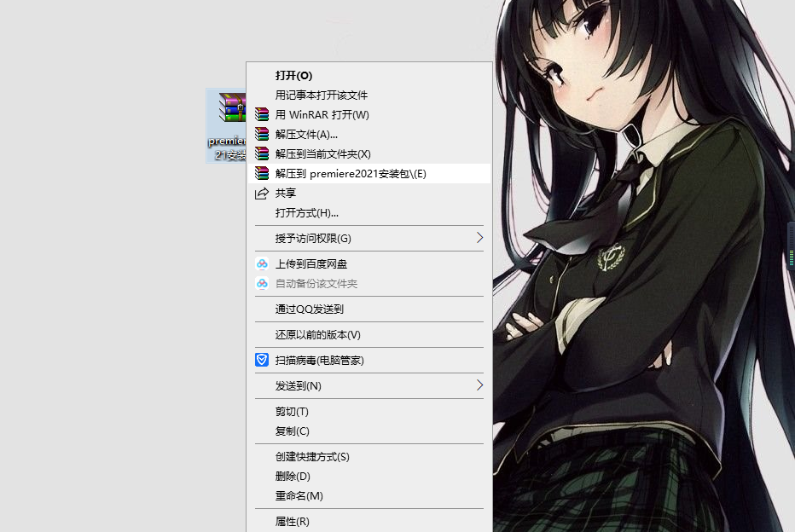The image size is (795, 532).
Task: Choose 复制(C) from the menu
Action: pyautogui.click(x=369, y=431)
